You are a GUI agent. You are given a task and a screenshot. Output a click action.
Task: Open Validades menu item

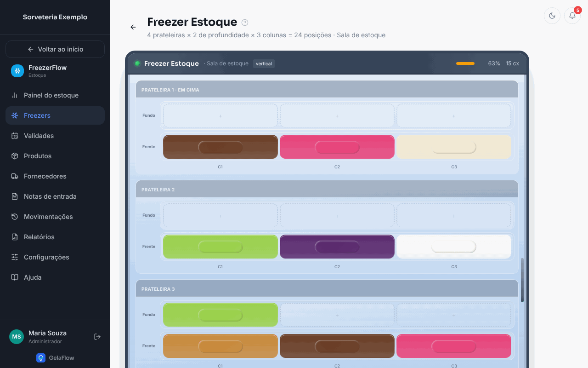point(55,136)
